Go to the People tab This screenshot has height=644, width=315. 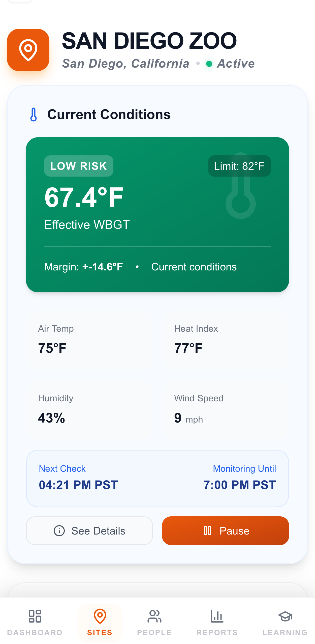pos(154,622)
